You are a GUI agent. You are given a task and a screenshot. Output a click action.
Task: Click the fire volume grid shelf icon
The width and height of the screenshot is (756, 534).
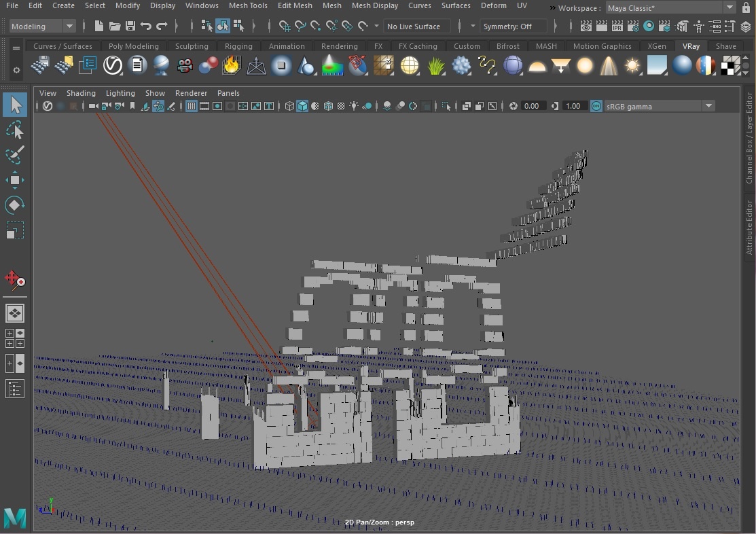[x=232, y=65]
